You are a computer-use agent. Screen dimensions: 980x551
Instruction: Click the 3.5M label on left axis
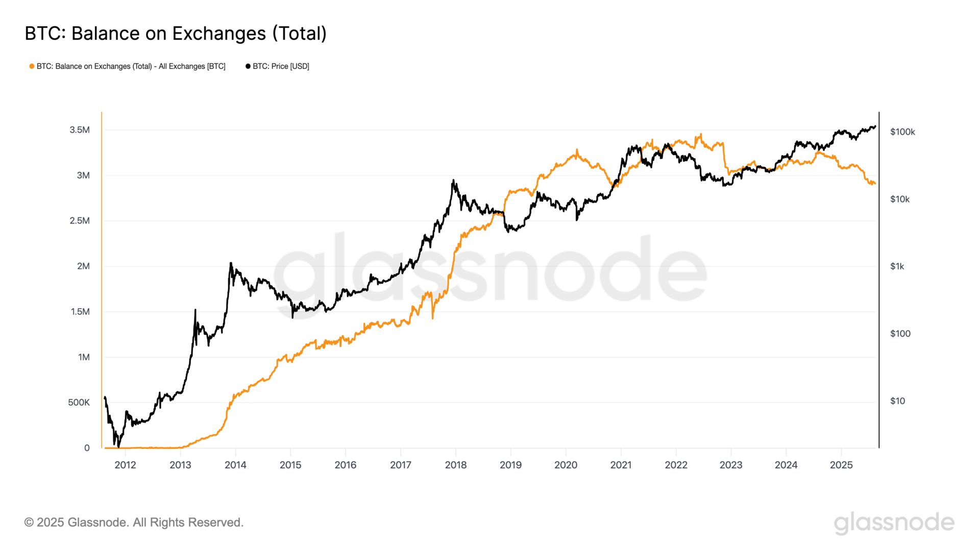(80, 130)
